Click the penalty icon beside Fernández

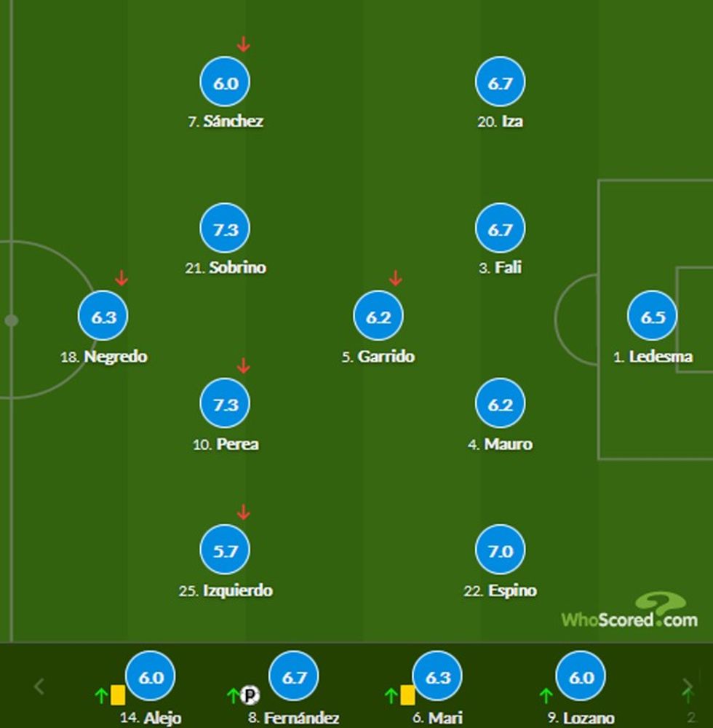[250, 695]
